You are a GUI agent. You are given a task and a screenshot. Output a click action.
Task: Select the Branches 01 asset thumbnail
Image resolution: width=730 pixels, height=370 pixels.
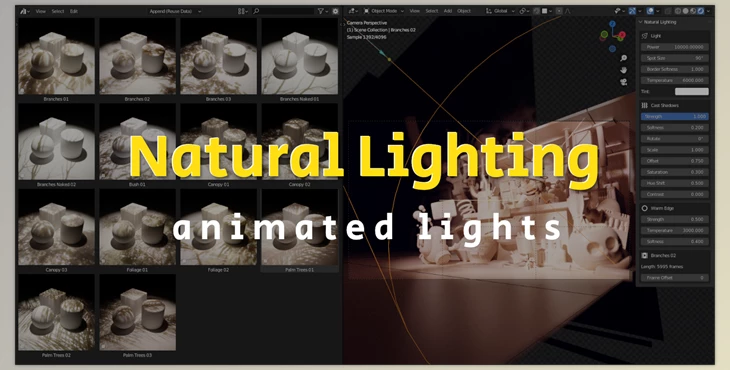(x=56, y=56)
